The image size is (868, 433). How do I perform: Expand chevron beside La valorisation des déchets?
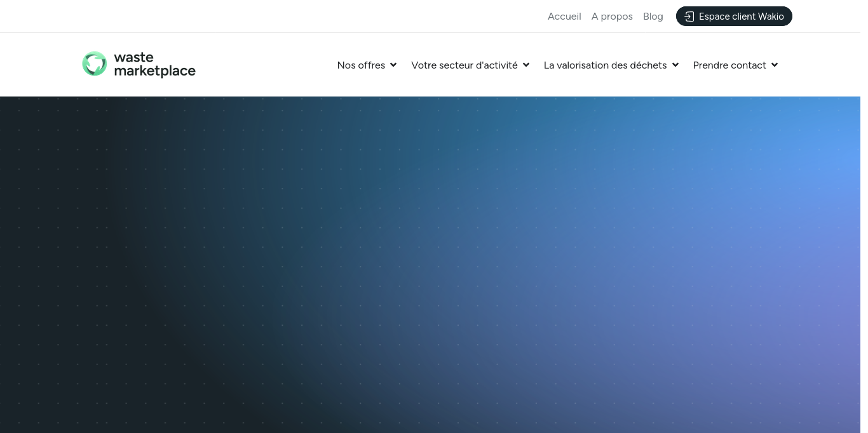point(675,65)
